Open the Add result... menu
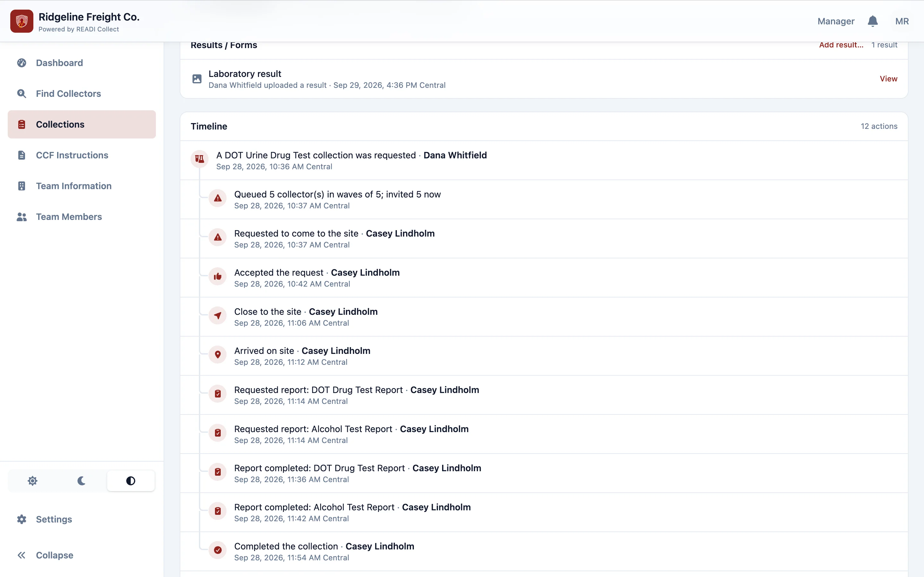 click(841, 45)
